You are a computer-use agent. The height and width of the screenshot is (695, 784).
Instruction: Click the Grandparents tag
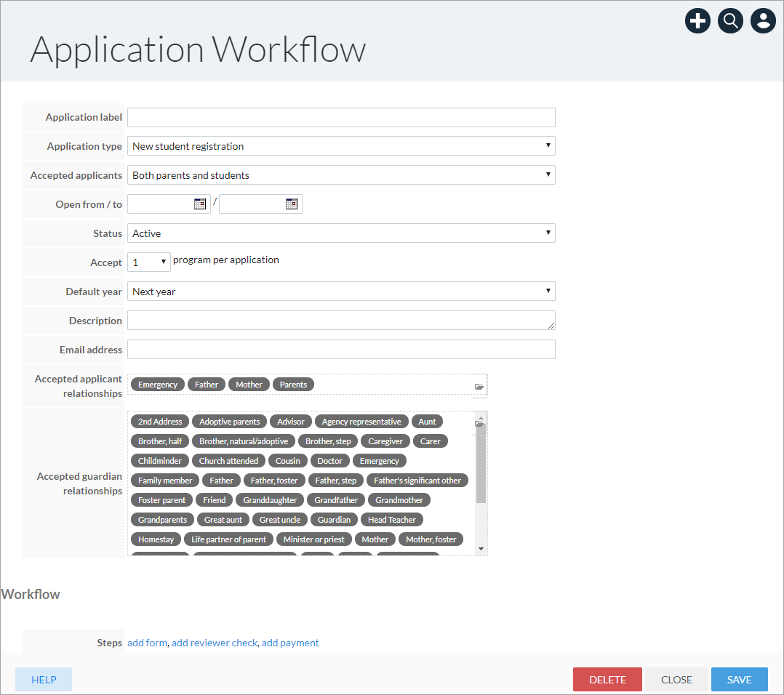[x=162, y=519]
